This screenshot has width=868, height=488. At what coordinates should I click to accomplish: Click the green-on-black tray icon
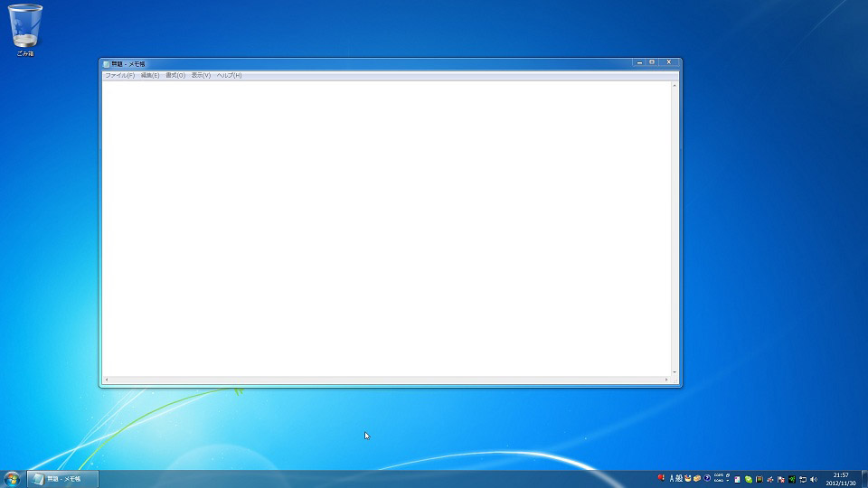click(x=792, y=479)
